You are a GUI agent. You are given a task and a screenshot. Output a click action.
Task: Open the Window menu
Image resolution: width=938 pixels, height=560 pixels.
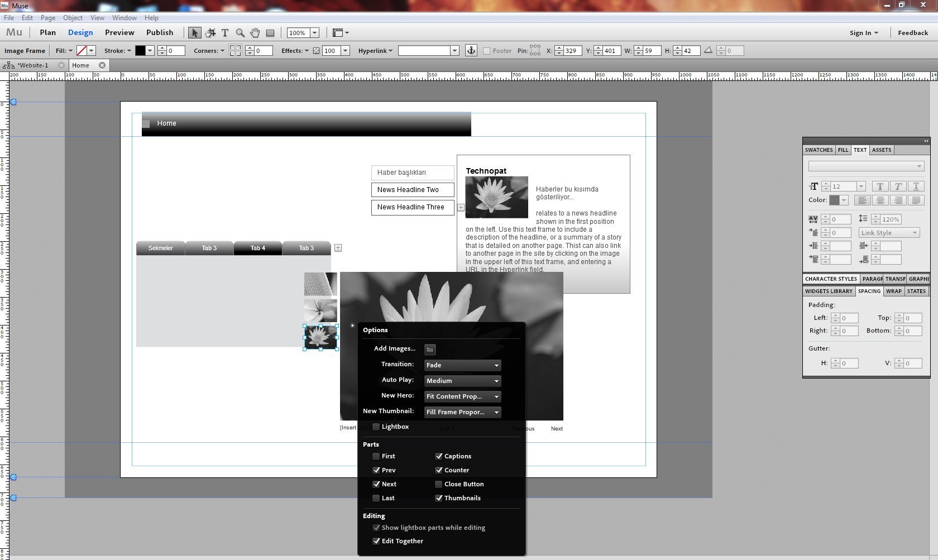125,18
